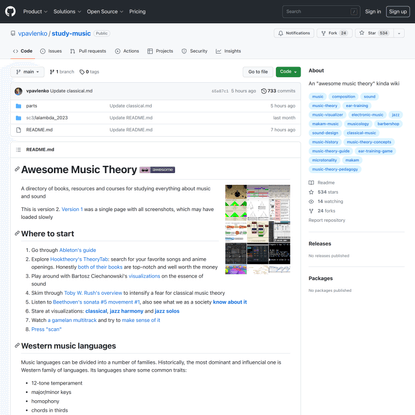
Task: View the 1 branch link
Action: 62,72
